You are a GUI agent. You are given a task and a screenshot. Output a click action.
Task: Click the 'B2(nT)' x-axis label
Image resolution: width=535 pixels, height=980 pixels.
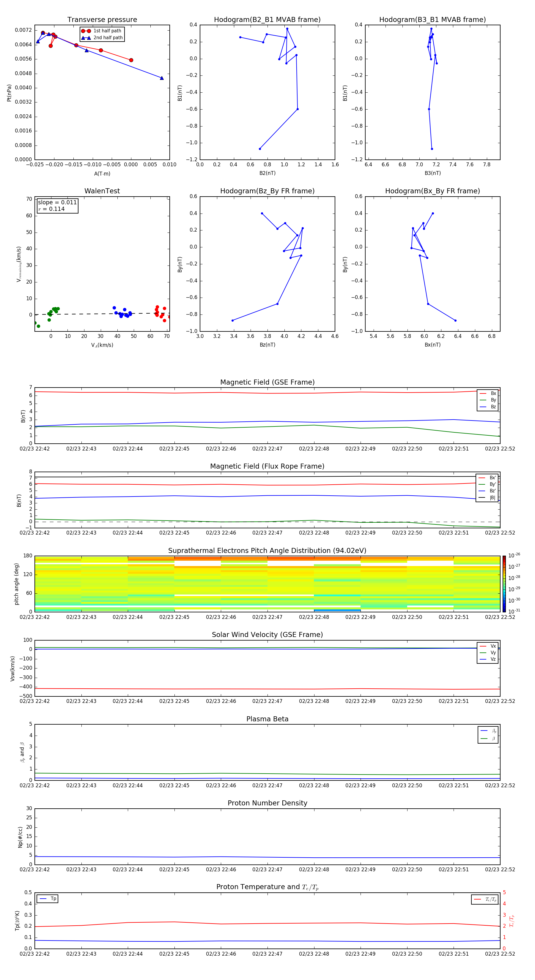pyautogui.click(x=267, y=173)
